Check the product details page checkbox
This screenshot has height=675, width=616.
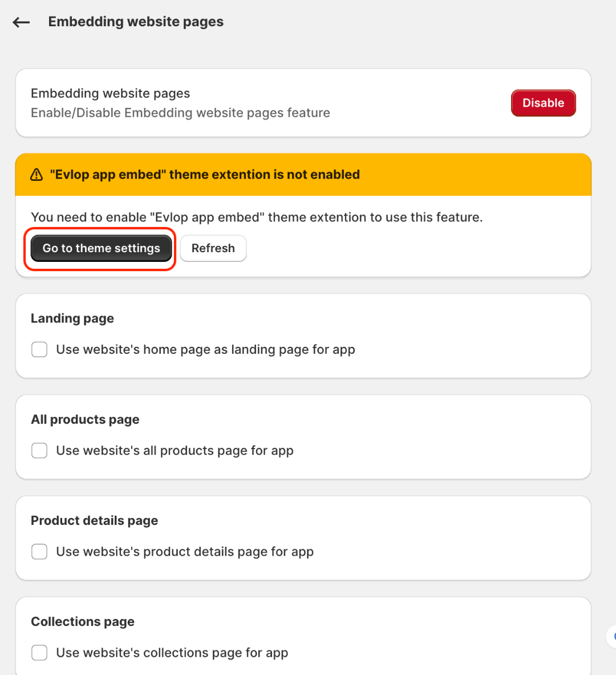(39, 552)
